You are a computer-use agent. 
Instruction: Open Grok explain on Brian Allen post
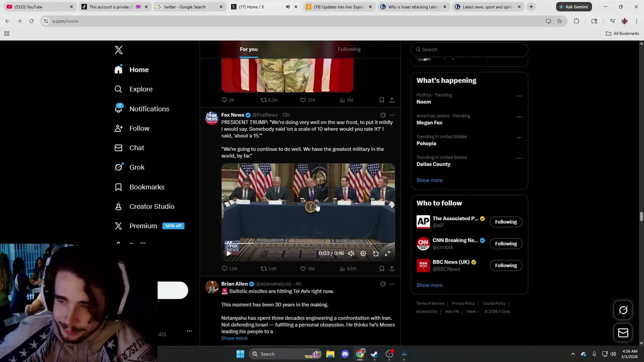(383, 284)
